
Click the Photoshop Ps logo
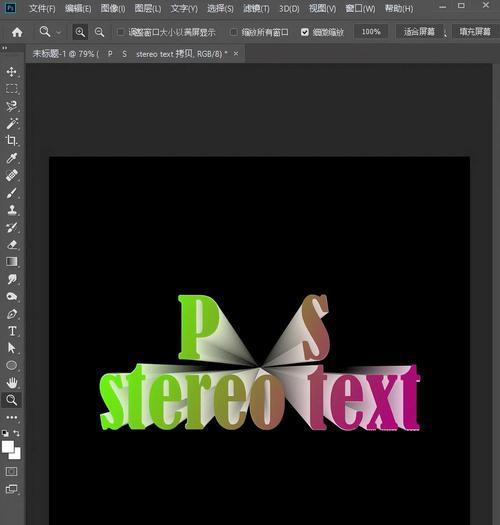tap(10, 8)
